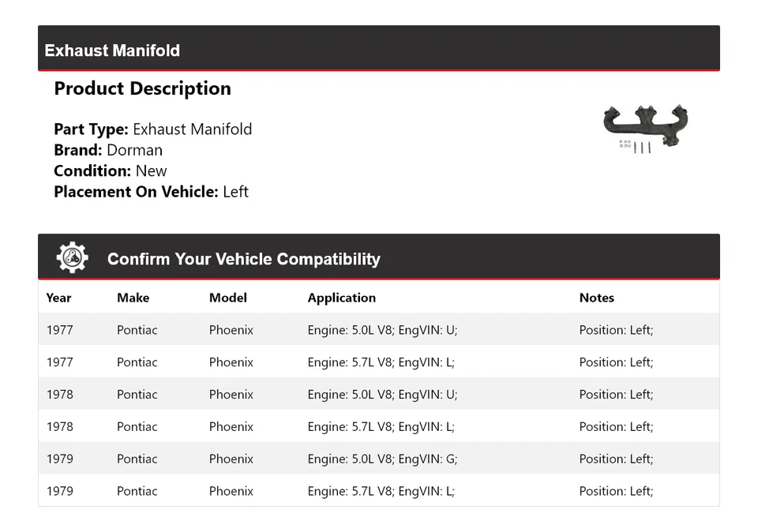This screenshot has height=532, width=758.
Task: Click the Brand: Dorman text
Action: point(108,150)
